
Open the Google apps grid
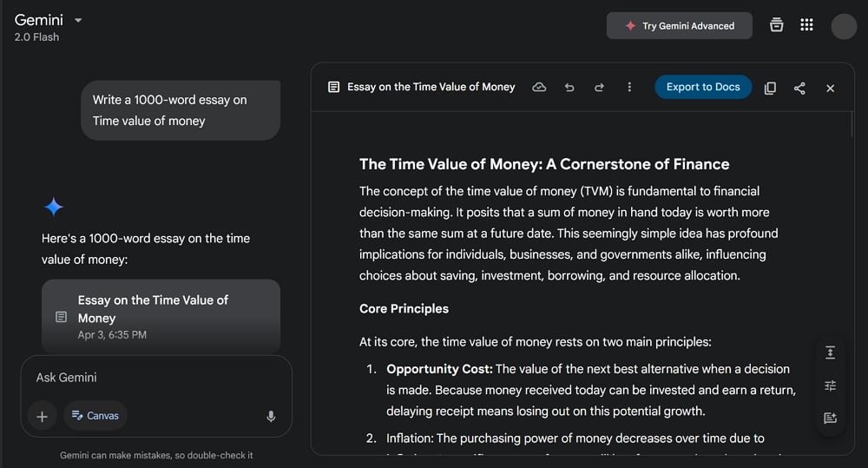[806, 25]
